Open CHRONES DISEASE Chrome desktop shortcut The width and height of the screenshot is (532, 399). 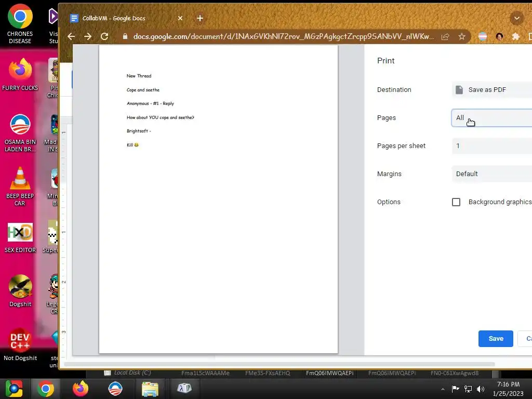click(x=20, y=24)
